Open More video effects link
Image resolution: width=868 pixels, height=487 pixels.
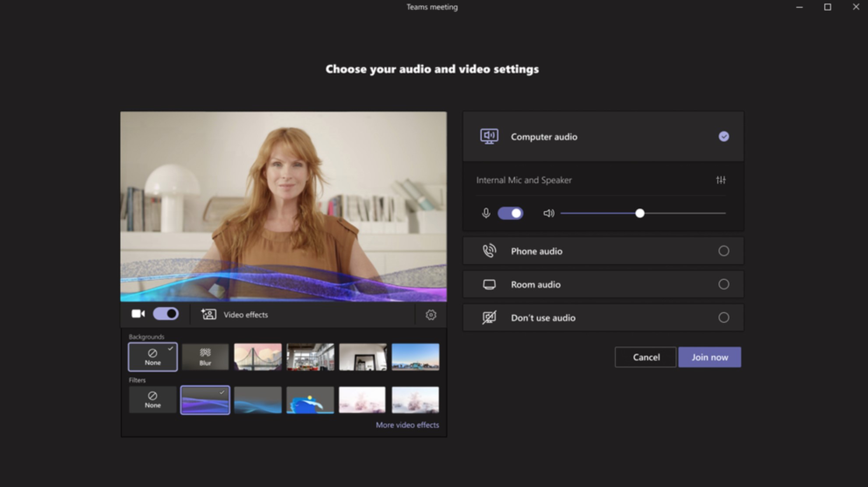pyautogui.click(x=406, y=424)
